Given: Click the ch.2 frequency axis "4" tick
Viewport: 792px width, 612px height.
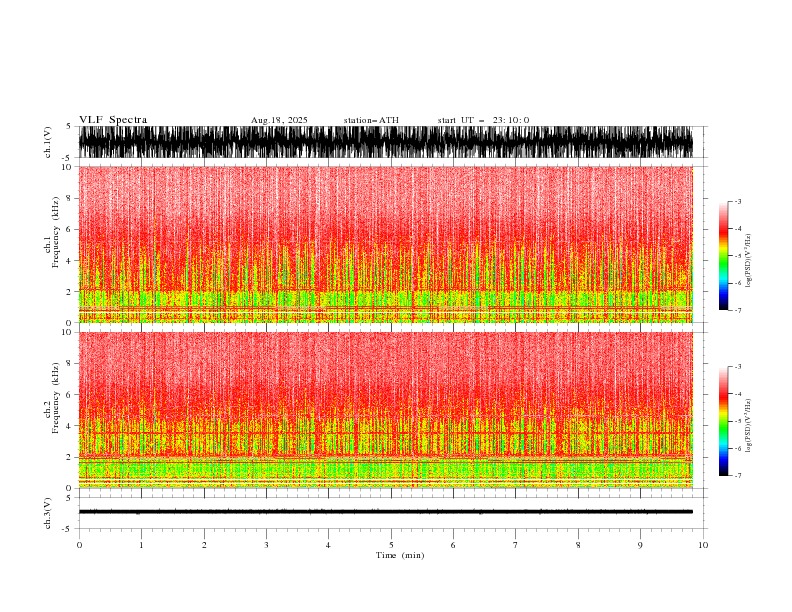Looking at the screenshot, I should point(70,426).
